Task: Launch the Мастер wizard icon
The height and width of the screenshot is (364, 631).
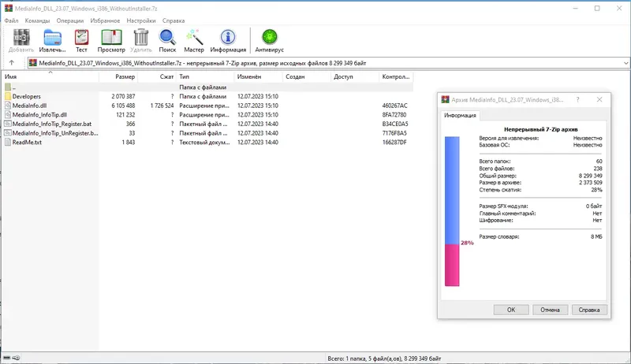Action: (194, 37)
